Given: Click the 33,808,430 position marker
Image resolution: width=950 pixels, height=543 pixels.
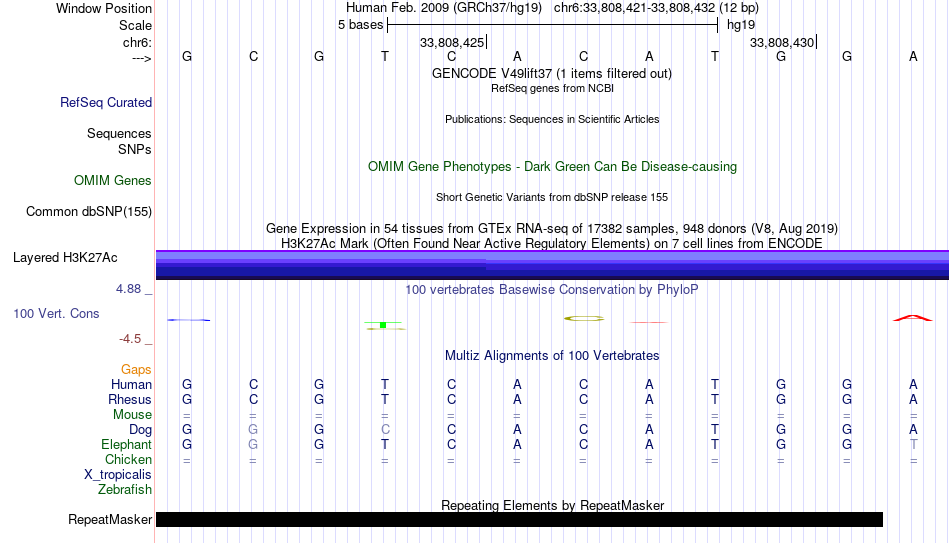Looking at the screenshot, I should [782, 42].
